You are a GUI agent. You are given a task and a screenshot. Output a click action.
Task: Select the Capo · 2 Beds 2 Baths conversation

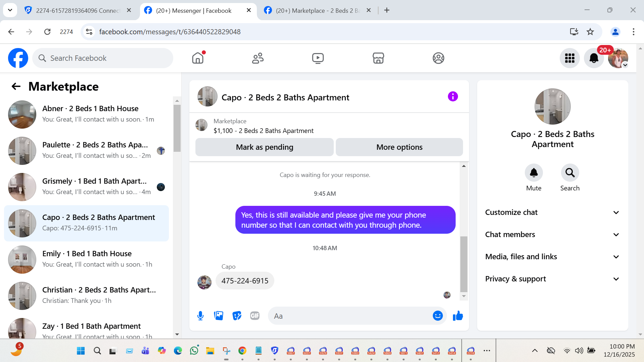(x=86, y=223)
